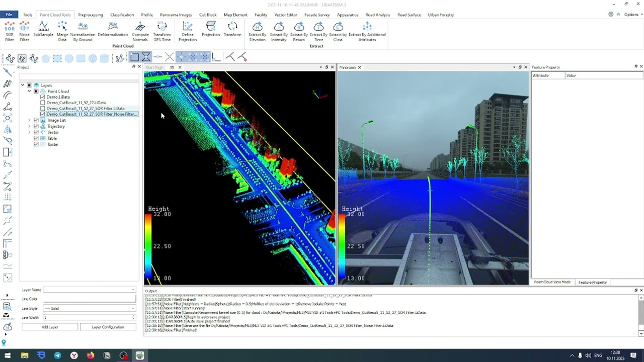The width and height of the screenshot is (644, 362).
Task: Open the Layer Name dropdown
Action: [x=90, y=290]
